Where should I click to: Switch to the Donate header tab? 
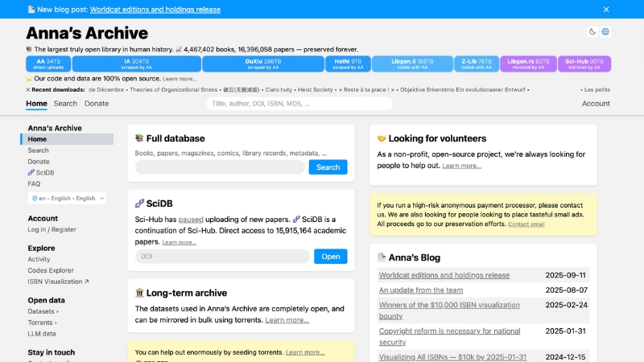(x=97, y=104)
